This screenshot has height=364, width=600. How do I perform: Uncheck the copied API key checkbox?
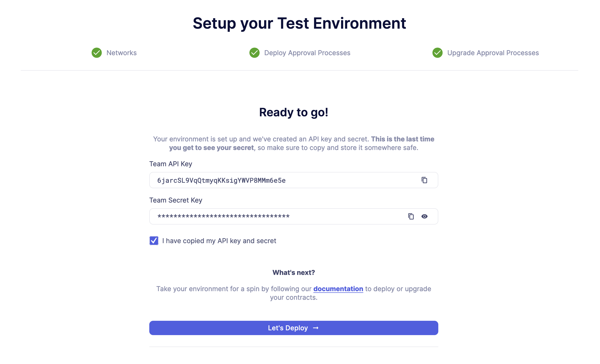(154, 241)
